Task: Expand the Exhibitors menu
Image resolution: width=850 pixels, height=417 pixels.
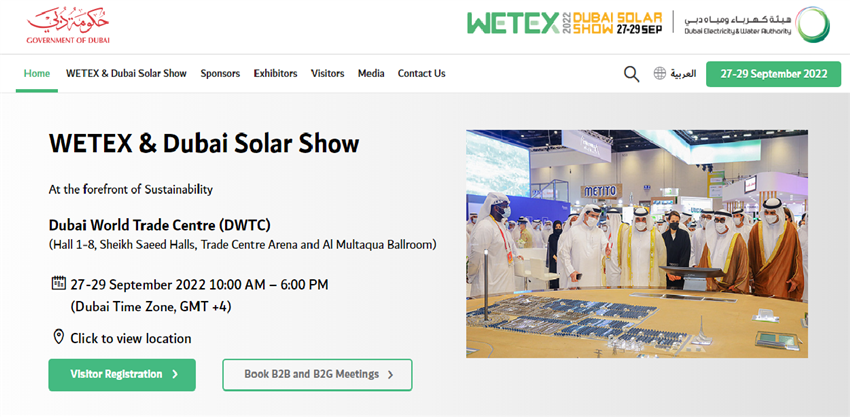Action: [275, 73]
